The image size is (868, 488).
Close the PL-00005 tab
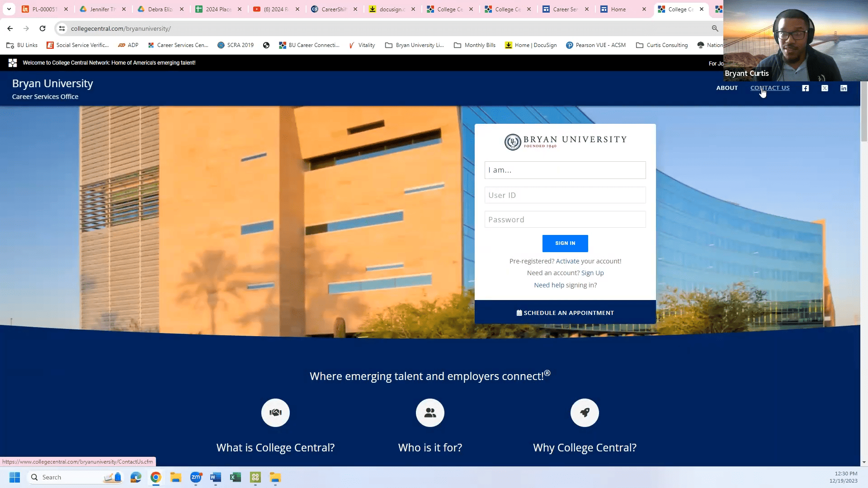66,9
